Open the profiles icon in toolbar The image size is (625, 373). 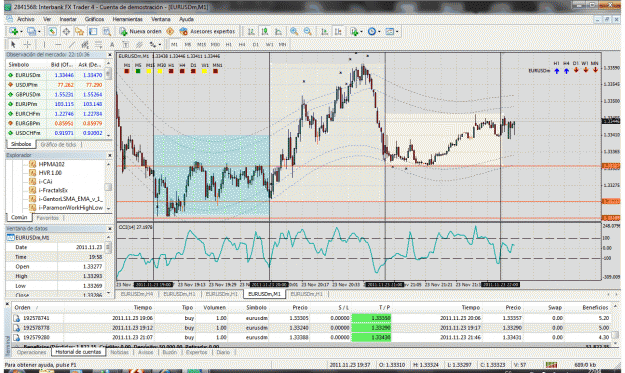[31, 31]
